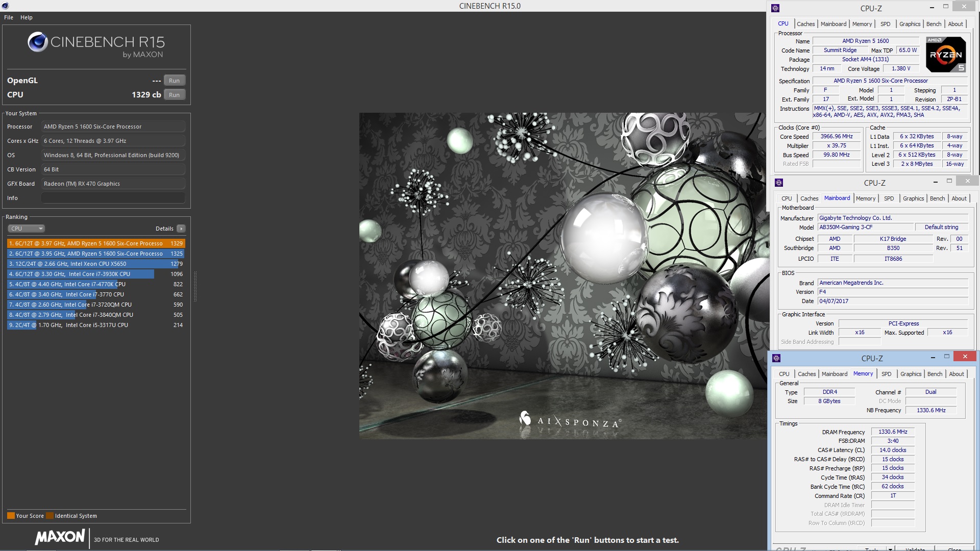Click bottom CPU-Z window app icon

776,358
